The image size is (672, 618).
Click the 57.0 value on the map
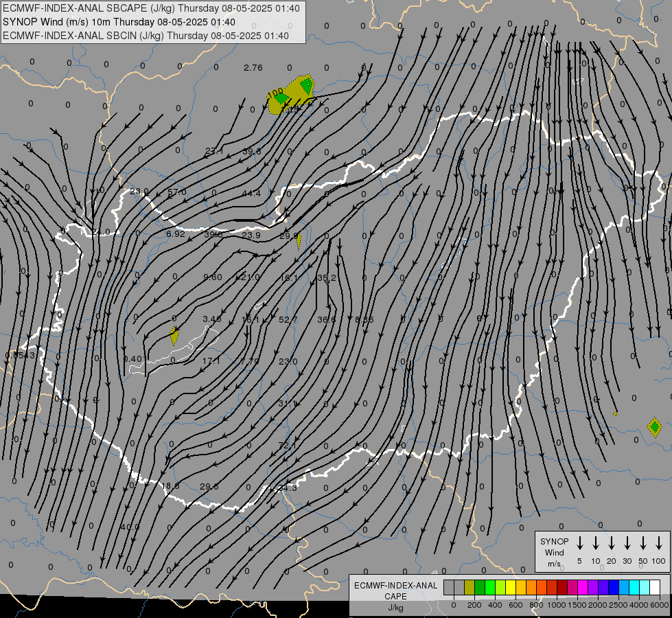(x=177, y=192)
